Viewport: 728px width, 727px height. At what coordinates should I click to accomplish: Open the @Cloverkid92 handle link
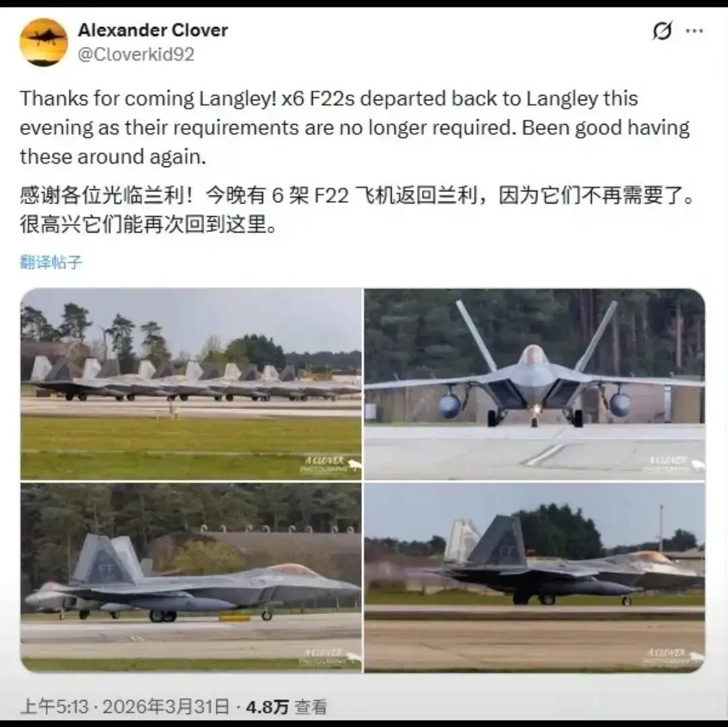[136, 55]
